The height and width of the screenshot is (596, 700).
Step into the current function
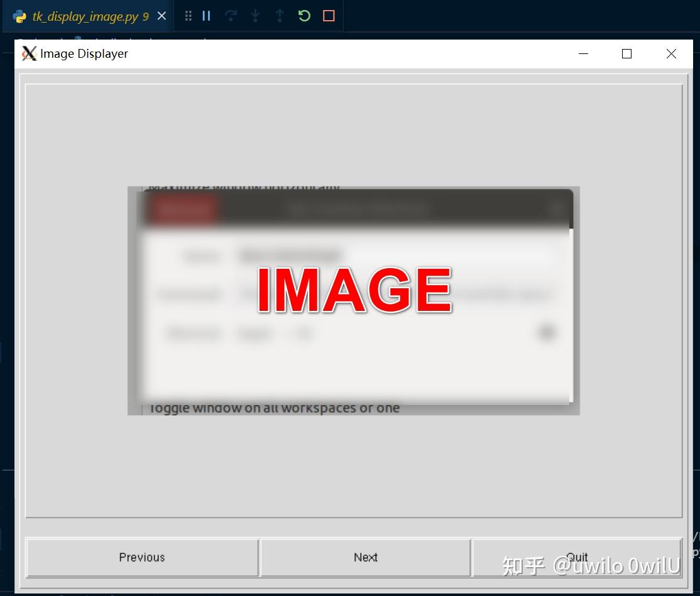pyautogui.click(x=255, y=16)
